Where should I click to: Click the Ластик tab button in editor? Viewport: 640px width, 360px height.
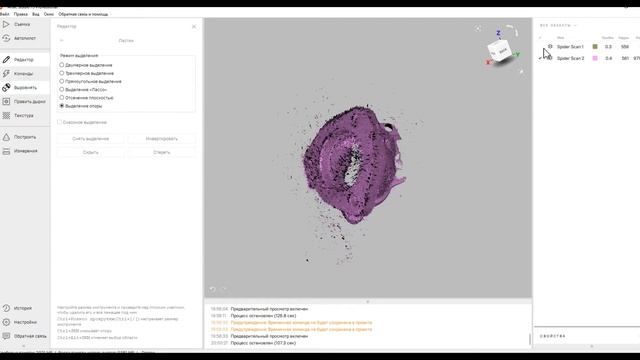tap(126, 40)
